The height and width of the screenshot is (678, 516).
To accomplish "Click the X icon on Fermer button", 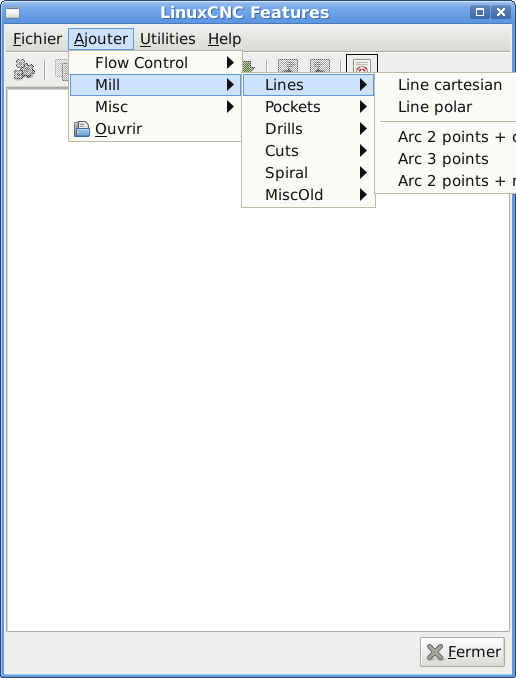I will (x=435, y=652).
